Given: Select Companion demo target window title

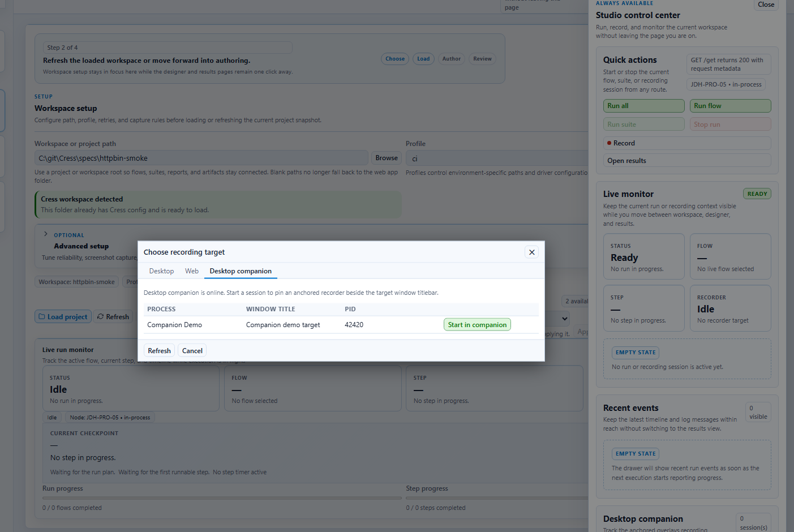Looking at the screenshot, I should (283, 325).
